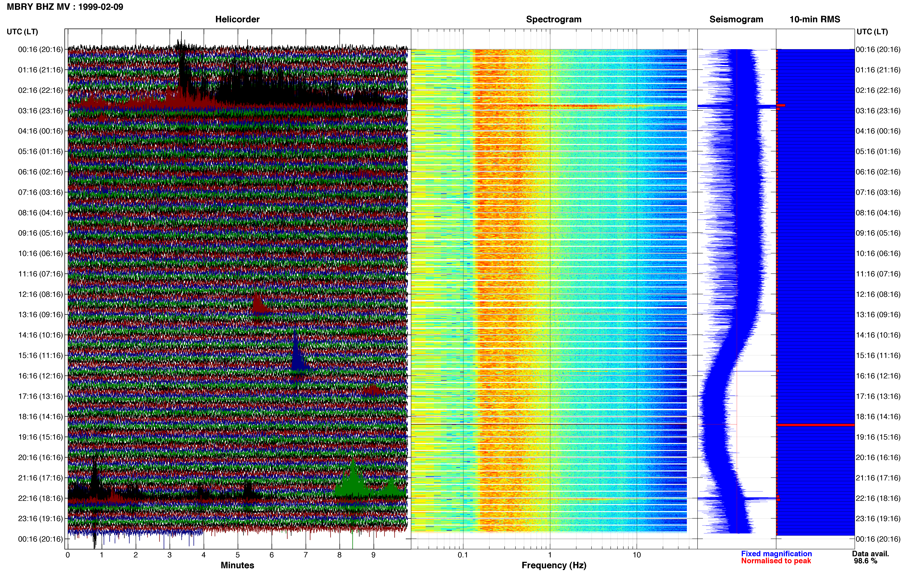Viewport: 924px width, 578px height.
Task: Click the '1' frequency tick label
Action: pyautogui.click(x=550, y=555)
